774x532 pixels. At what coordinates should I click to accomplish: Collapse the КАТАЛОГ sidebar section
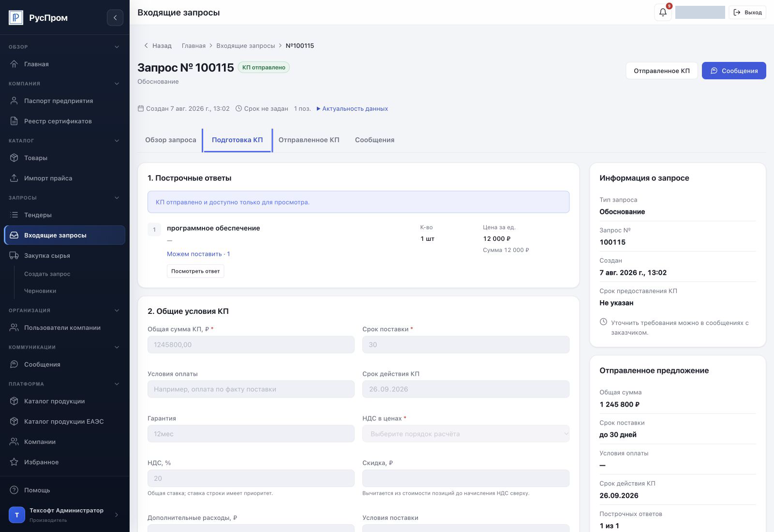[117, 141]
